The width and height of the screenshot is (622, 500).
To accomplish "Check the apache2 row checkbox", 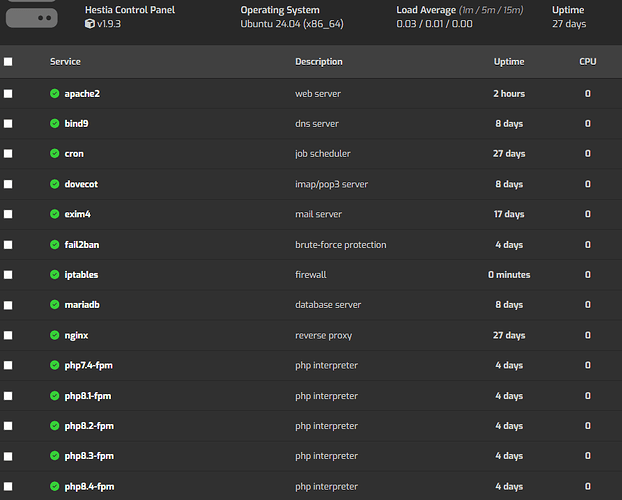I will pos(8,94).
